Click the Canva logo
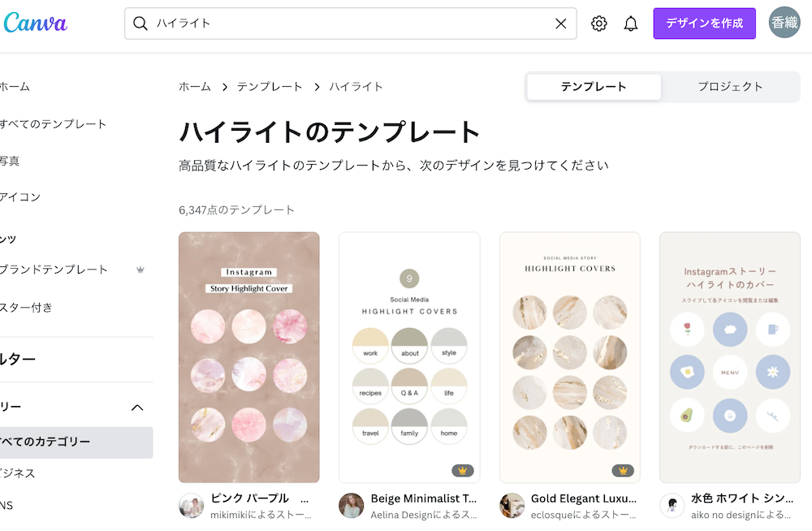The width and height of the screenshot is (812, 531). click(35, 23)
